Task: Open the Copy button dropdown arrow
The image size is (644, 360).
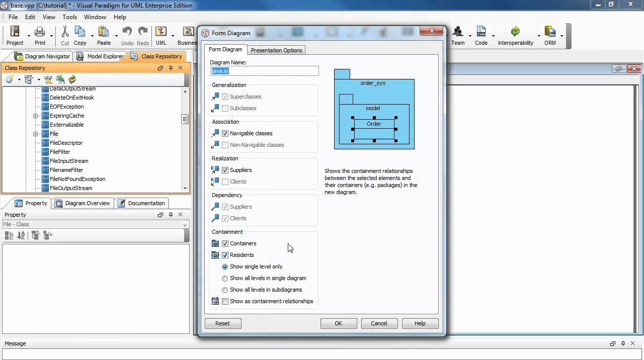Action: tap(92, 36)
